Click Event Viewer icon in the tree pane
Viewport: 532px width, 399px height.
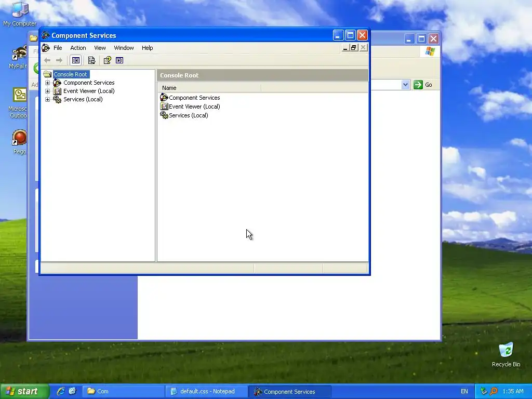click(x=57, y=91)
